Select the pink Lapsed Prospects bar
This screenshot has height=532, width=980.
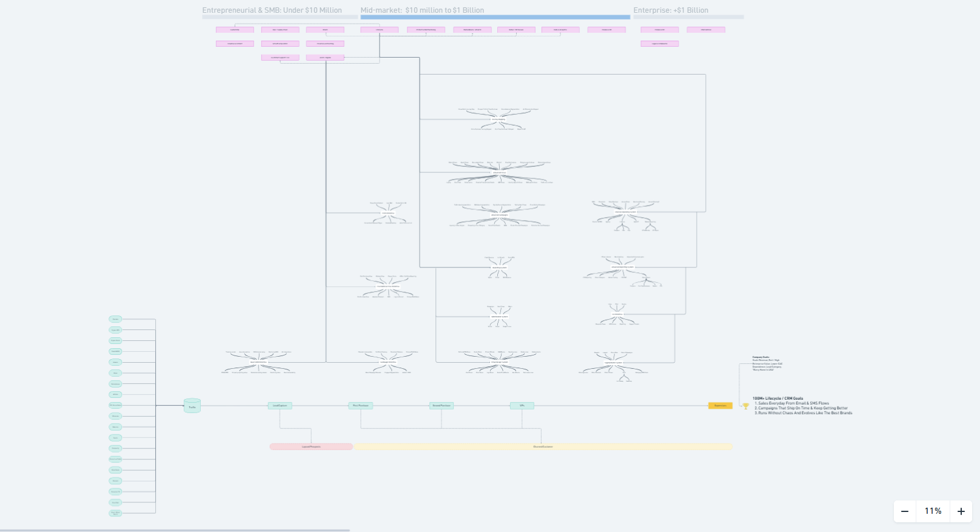(x=311, y=446)
